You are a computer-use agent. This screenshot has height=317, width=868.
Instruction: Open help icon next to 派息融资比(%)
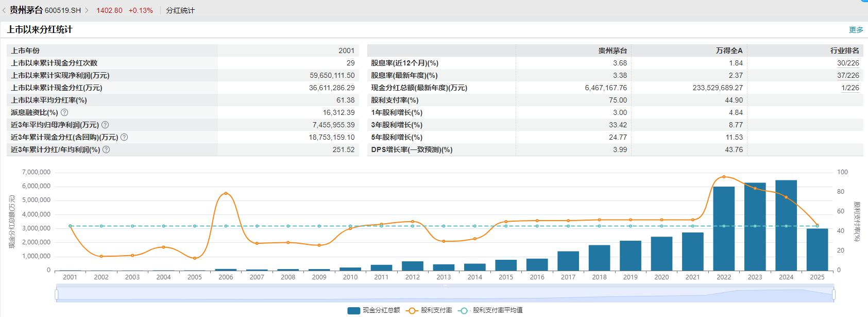(64, 112)
